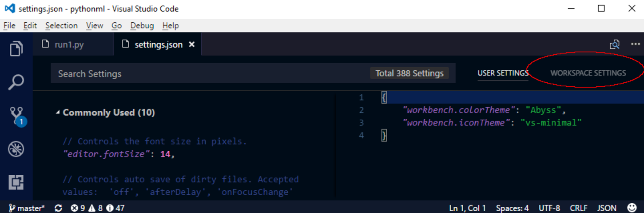Viewport: 644px width, 213px height.
Task: Click the font size value 14
Action: [165, 154]
